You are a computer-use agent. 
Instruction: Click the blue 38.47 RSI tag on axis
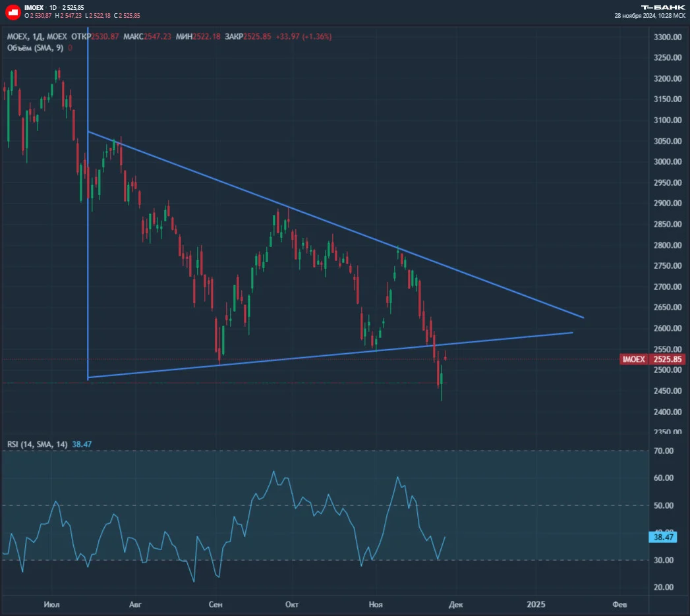pos(663,537)
